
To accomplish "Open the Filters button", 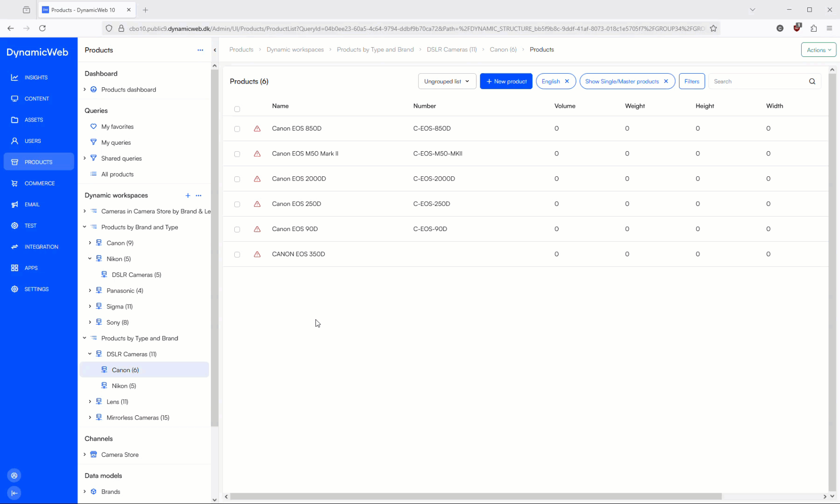I will pyautogui.click(x=692, y=81).
